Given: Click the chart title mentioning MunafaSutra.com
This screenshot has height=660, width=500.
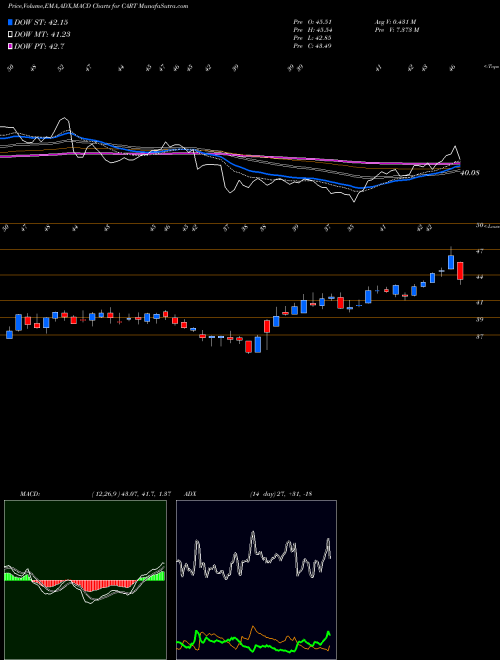Looking at the screenshot, I should click(x=98, y=6).
